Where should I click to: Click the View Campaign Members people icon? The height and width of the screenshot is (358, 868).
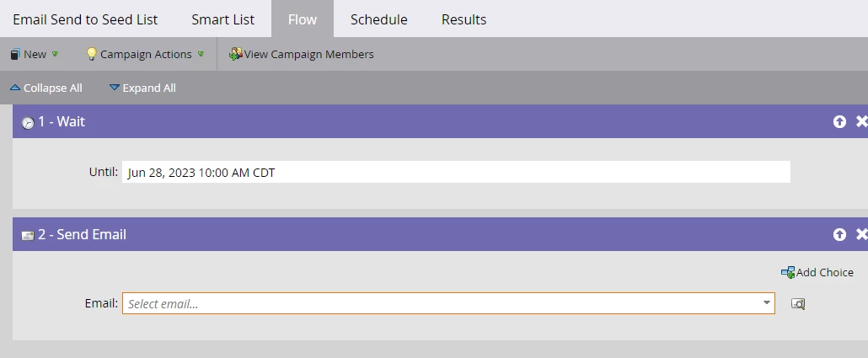point(236,54)
